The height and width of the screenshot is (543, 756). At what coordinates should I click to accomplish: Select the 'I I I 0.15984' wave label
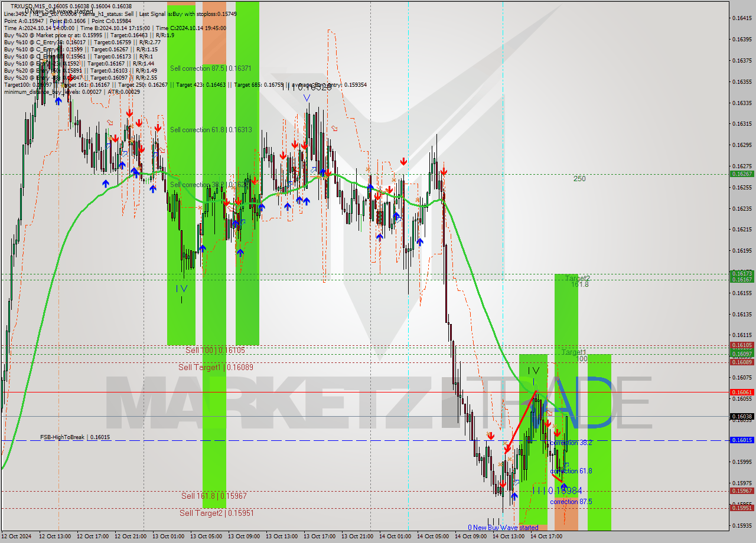coord(557,491)
